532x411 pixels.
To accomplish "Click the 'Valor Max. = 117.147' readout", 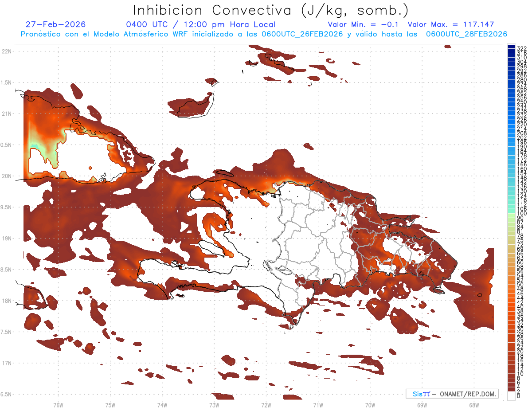I will tap(451, 24).
